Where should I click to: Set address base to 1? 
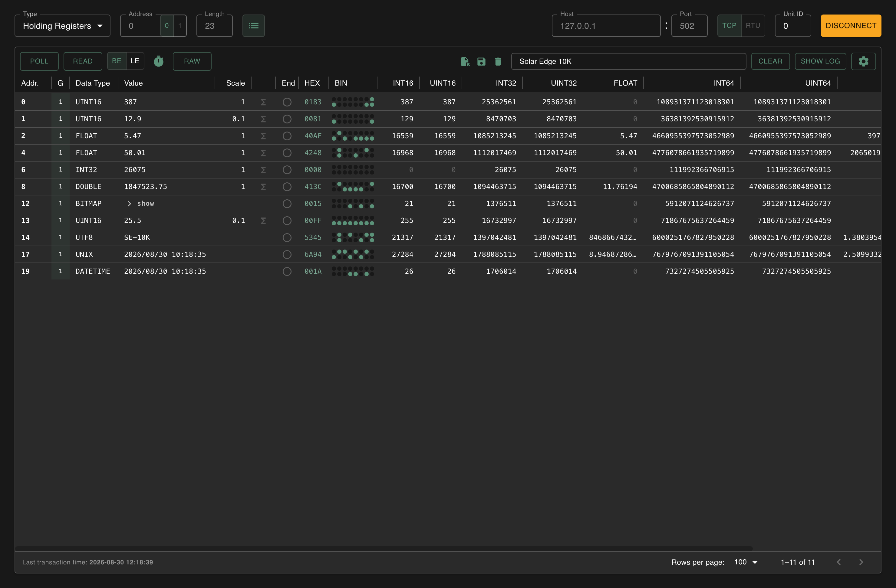pyautogui.click(x=180, y=26)
